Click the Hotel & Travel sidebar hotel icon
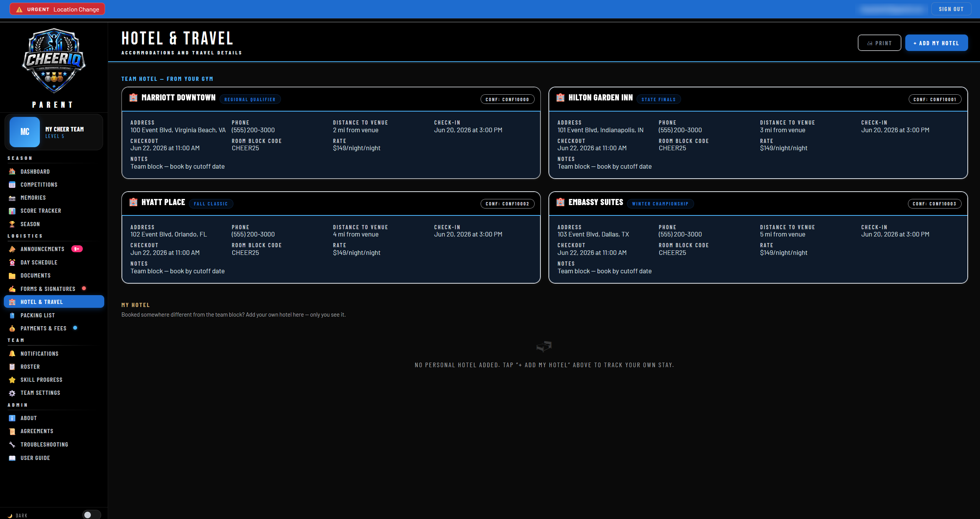 click(12, 302)
